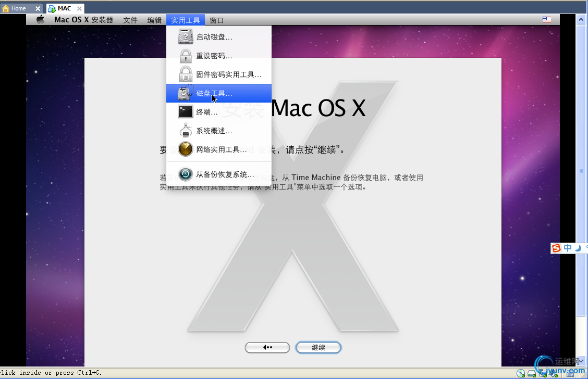Click the back arrow button beside 继续
This screenshot has height=379, width=588.
(267, 348)
